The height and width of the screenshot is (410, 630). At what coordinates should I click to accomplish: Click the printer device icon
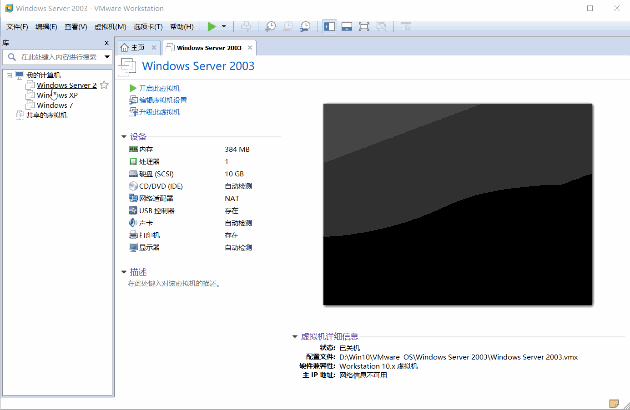(x=133, y=235)
